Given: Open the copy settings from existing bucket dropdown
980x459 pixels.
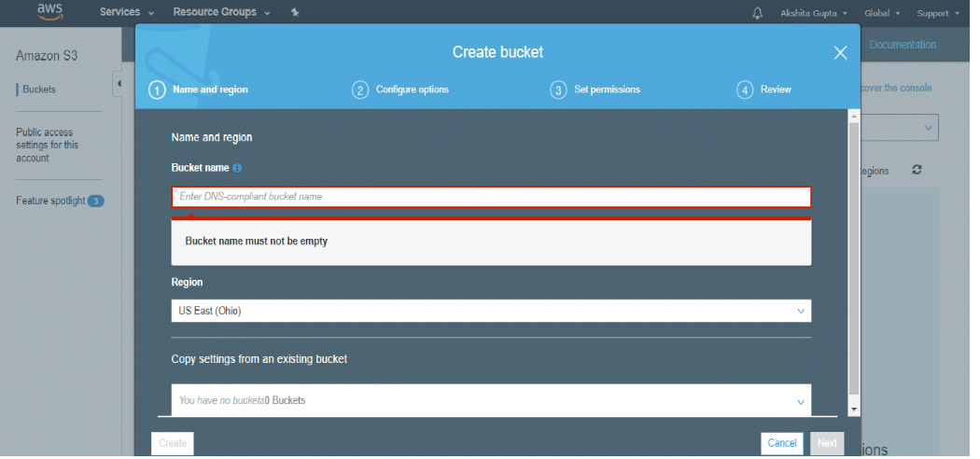Looking at the screenshot, I should pos(491,400).
